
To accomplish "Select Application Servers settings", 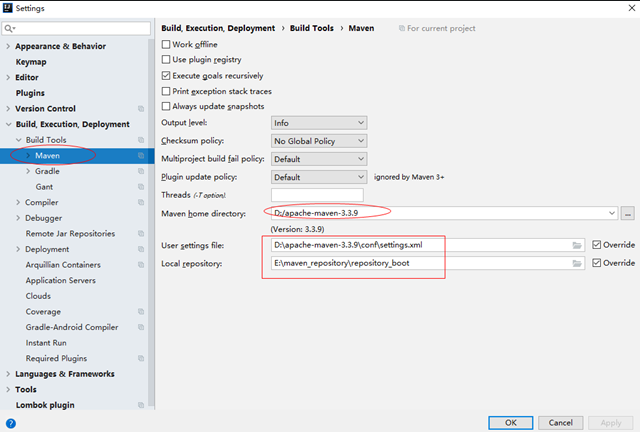I will pyautogui.click(x=60, y=281).
